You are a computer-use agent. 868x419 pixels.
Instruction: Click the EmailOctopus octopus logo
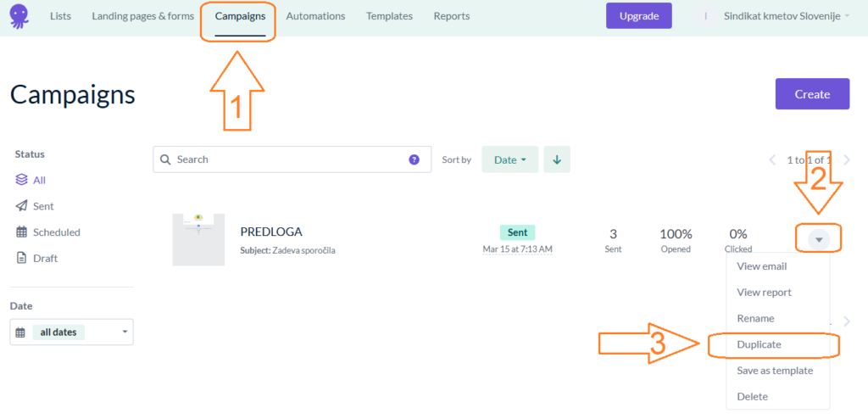[x=19, y=16]
